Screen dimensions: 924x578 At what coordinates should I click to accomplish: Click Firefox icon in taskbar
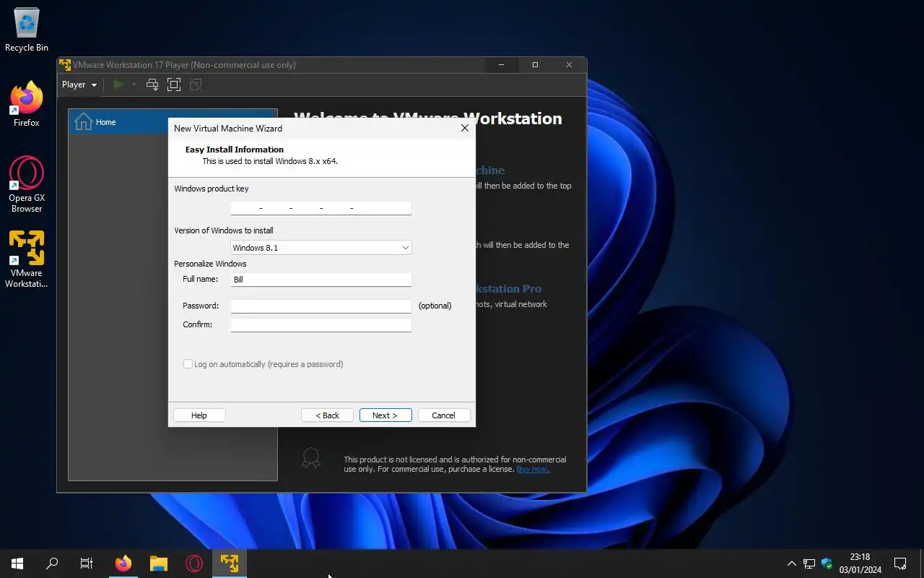click(x=123, y=564)
